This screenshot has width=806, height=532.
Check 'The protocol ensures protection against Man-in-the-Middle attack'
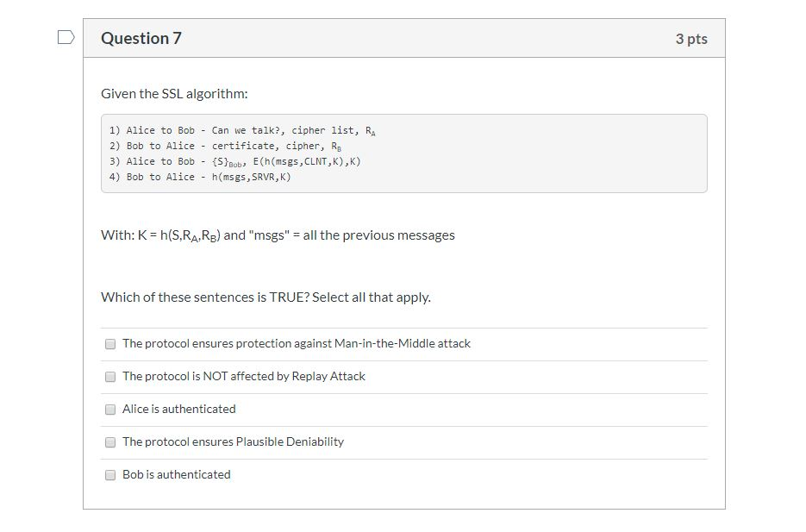point(110,343)
